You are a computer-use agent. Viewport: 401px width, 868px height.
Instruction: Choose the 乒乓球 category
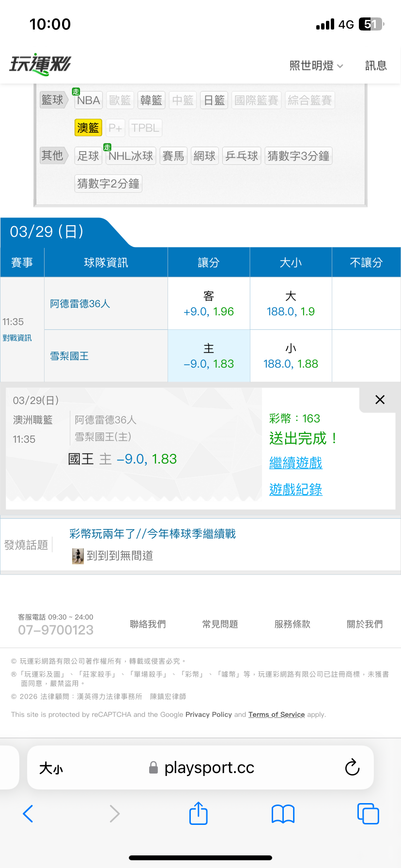pos(242,156)
